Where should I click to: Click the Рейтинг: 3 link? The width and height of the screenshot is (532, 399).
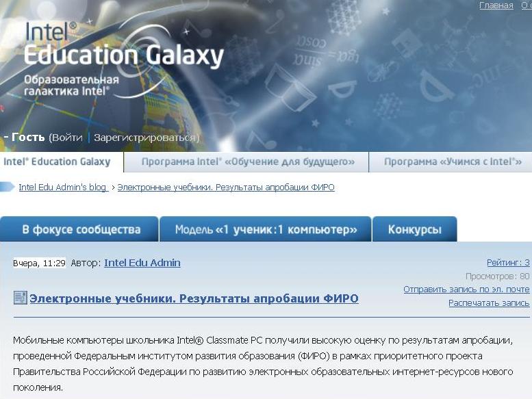point(508,262)
